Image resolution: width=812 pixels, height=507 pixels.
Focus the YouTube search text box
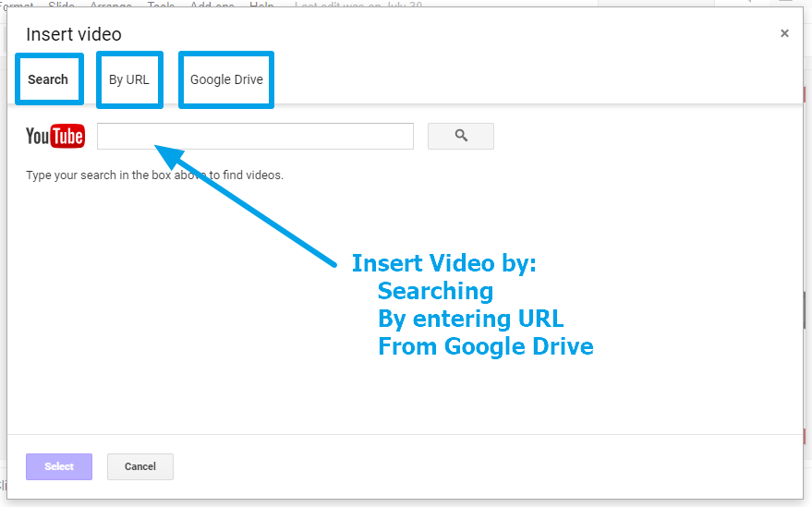[255, 136]
